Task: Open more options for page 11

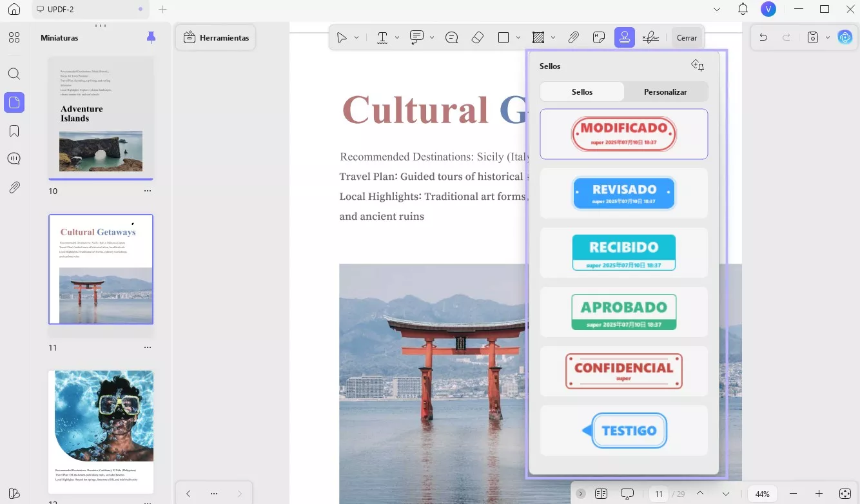Action: coord(148,347)
